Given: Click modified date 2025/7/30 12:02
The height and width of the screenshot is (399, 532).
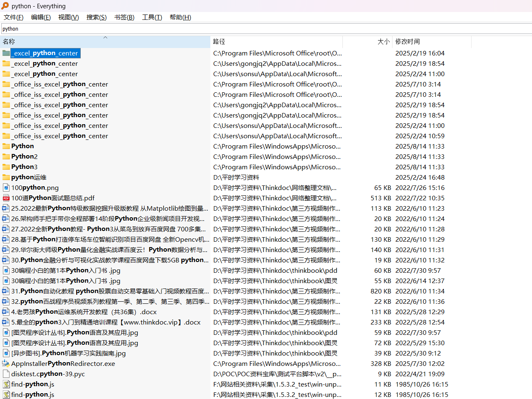Looking at the screenshot, I should (x=420, y=363).
